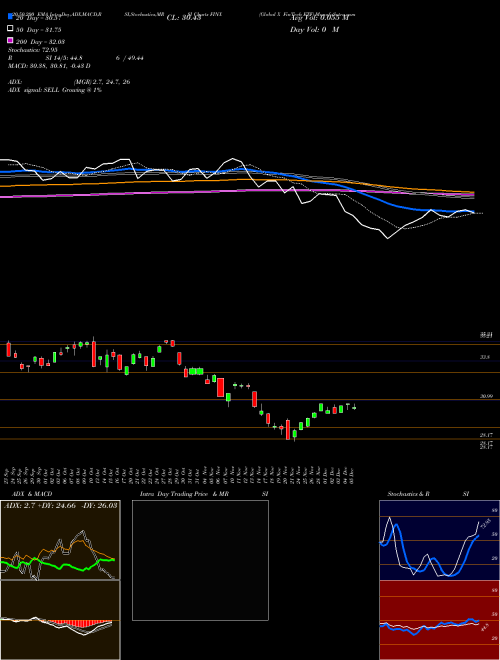Open the red RSI chart panel
The width and height of the screenshot is (500, 660).
click(x=439, y=620)
